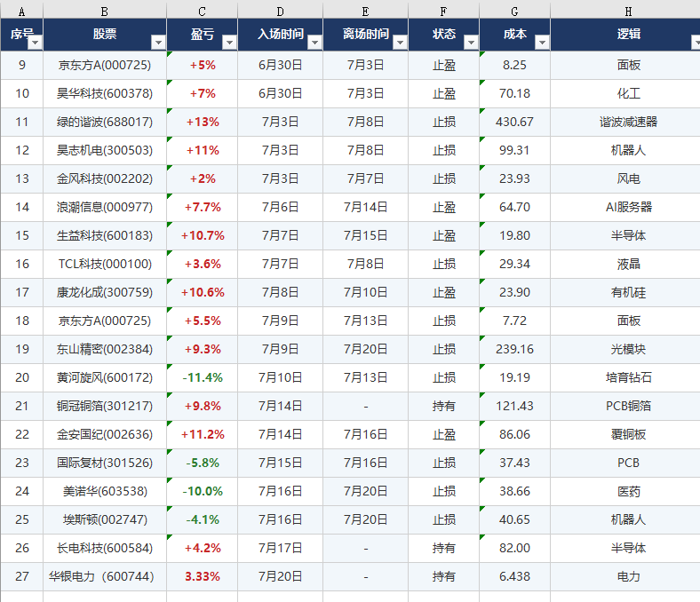Click the 持有 status in row 21
The image size is (700, 602).
pyautogui.click(x=444, y=406)
